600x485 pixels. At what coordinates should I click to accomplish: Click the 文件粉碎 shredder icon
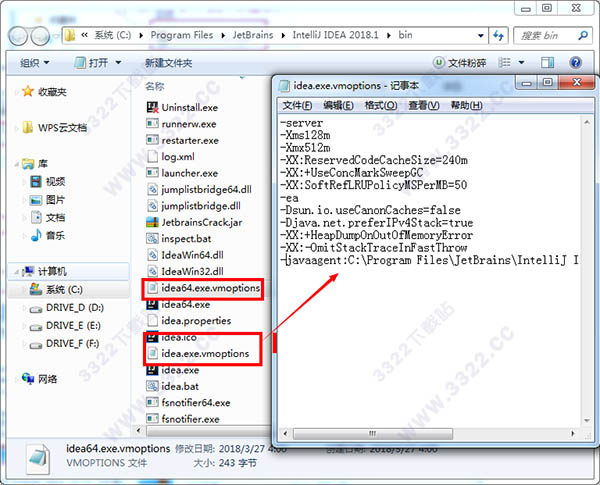point(439,62)
